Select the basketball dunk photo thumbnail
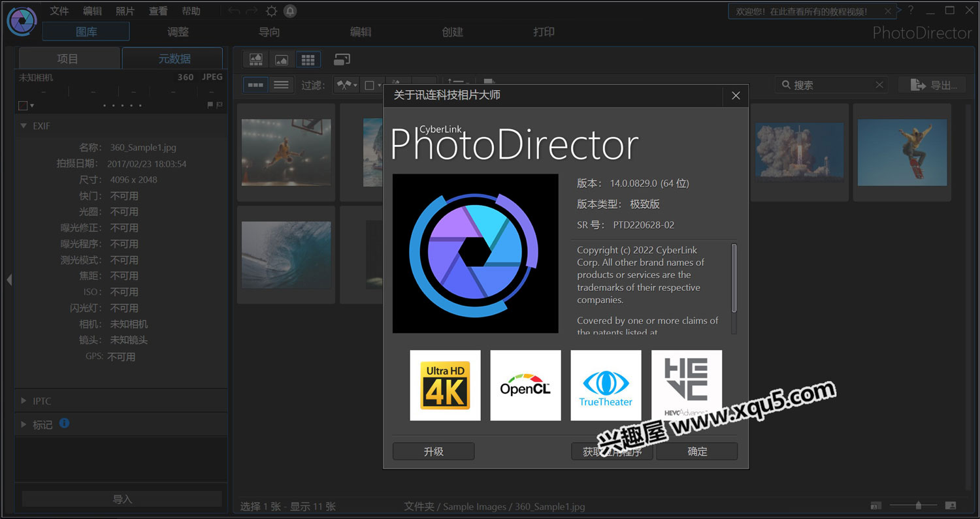This screenshot has height=519, width=980. click(x=286, y=152)
